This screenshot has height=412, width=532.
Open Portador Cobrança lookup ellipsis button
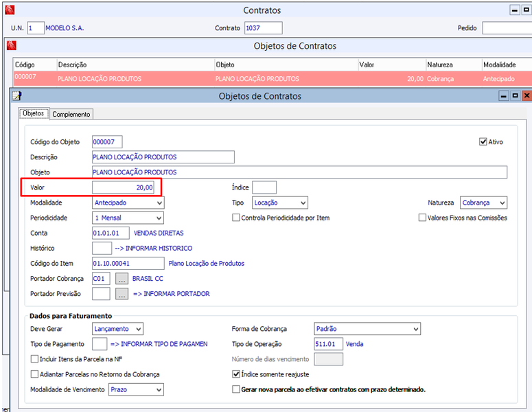click(x=122, y=279)
